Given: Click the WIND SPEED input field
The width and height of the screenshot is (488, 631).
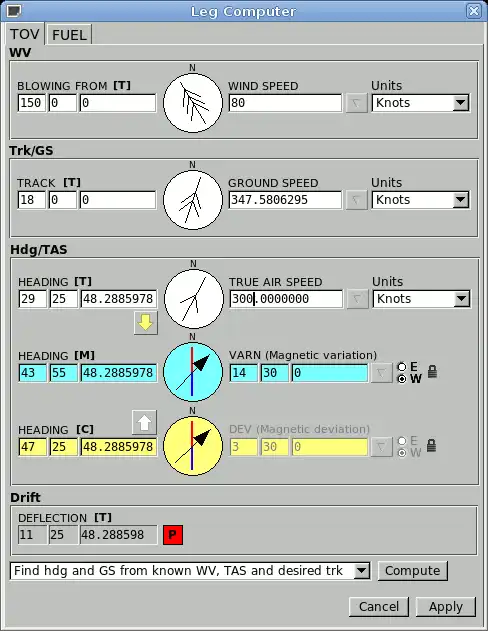Looking at the screenshot, I should coord(285,103).
